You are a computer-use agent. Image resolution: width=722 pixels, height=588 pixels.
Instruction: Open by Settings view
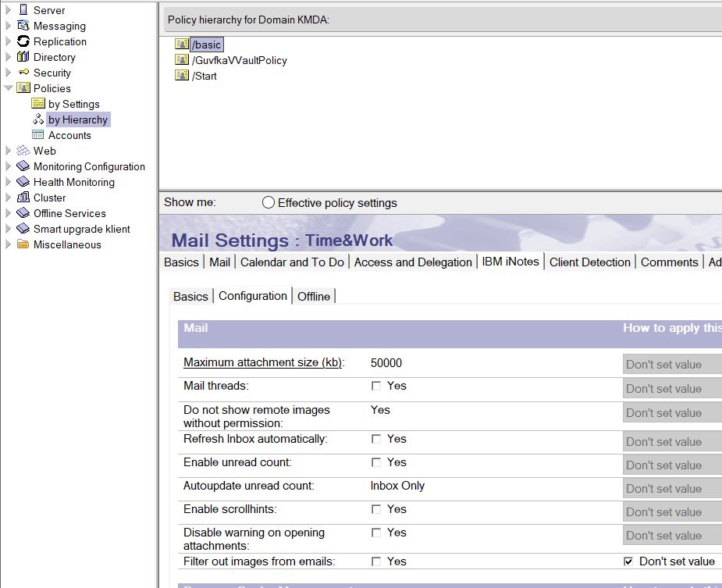[x=73, y=104]
